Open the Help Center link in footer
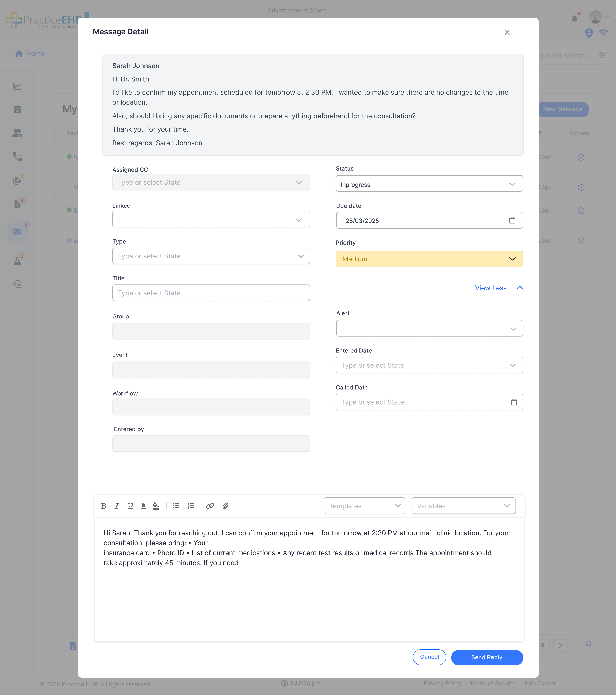Viewport: 616px width, 695px height. [540, 683]
